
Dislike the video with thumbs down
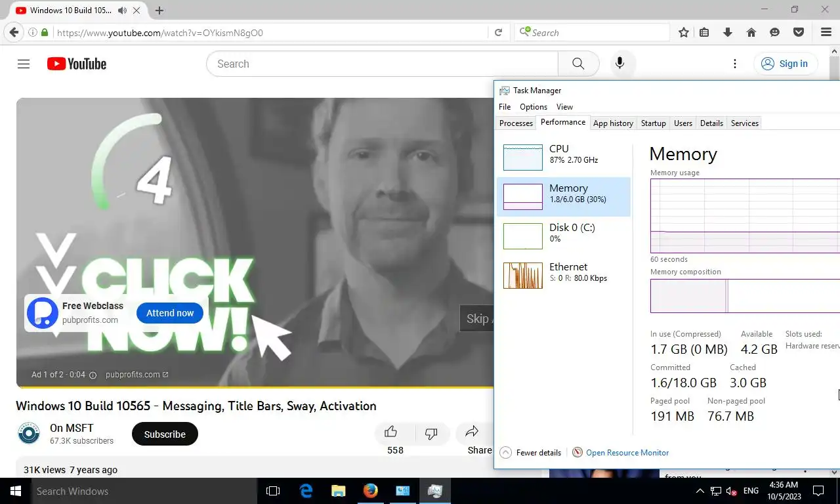[x=431, y=433]
